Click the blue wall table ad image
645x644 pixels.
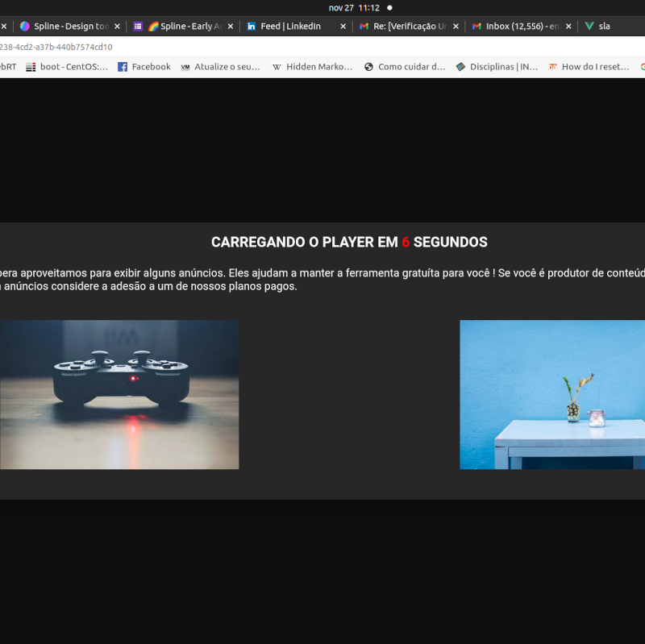(x=552, y=394)
